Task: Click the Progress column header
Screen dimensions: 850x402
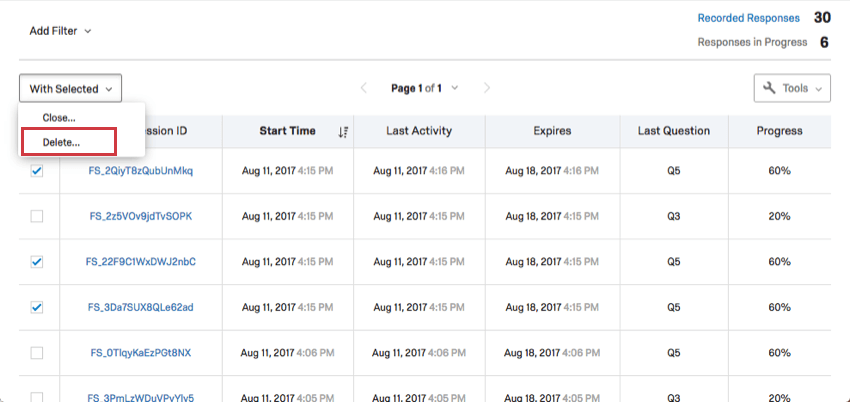Action: (779, 131)
